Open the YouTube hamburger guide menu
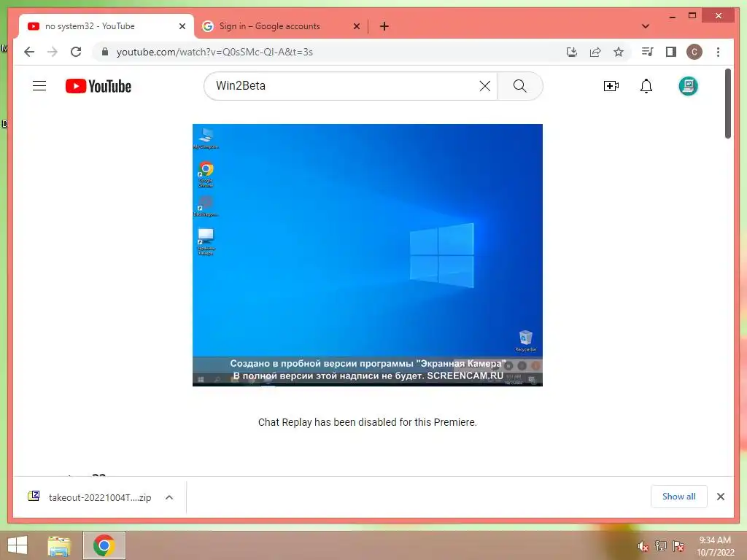Image resolution: width=747 pixels, height=560 pixels. [x=39, y=86]
